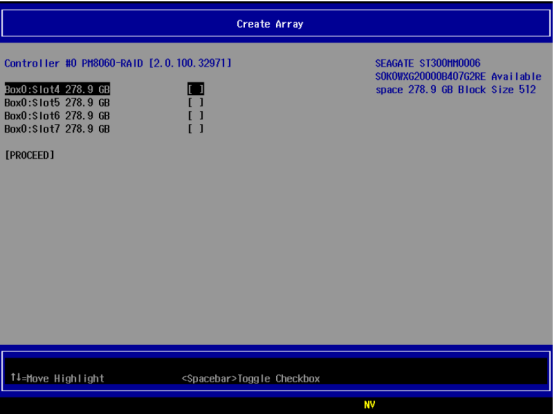Click the Spacebar Toggle Checkbox hint
The width and height of the screenshot is (554, 415).
[x=251, y=378]
